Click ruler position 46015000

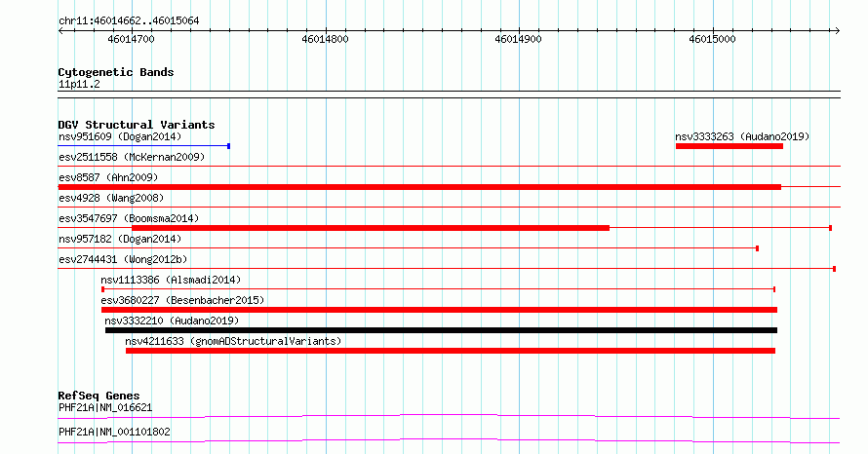click(x=713, y=39)
